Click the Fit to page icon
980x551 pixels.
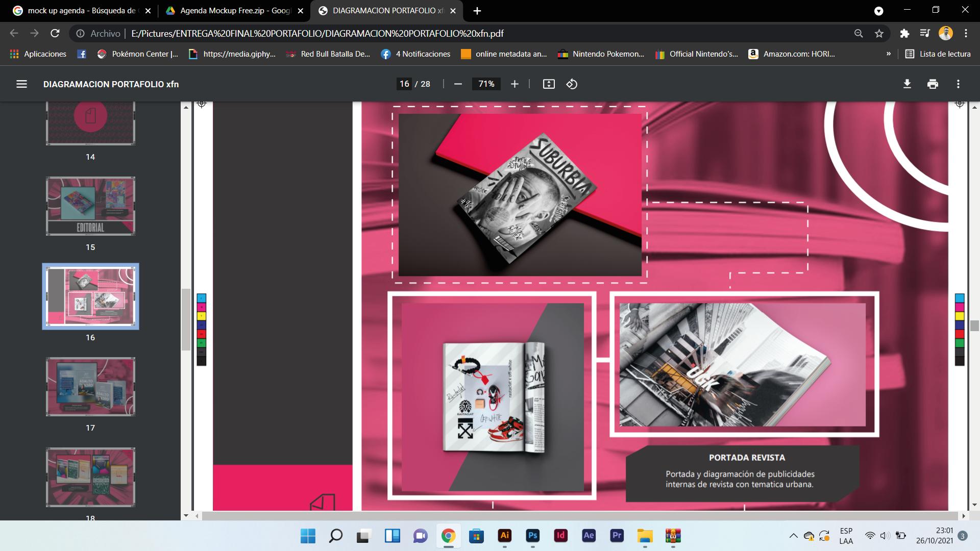[x=549, y=84]
